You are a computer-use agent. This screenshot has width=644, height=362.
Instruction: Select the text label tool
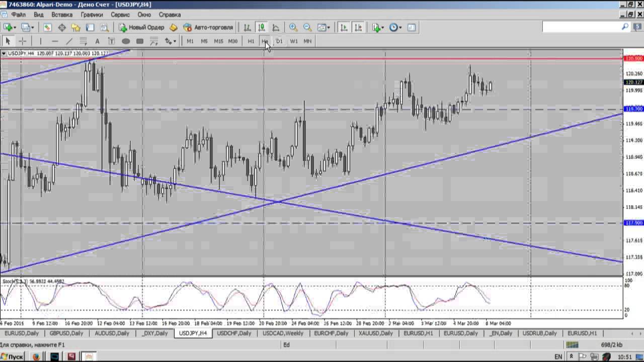[111, 41]
